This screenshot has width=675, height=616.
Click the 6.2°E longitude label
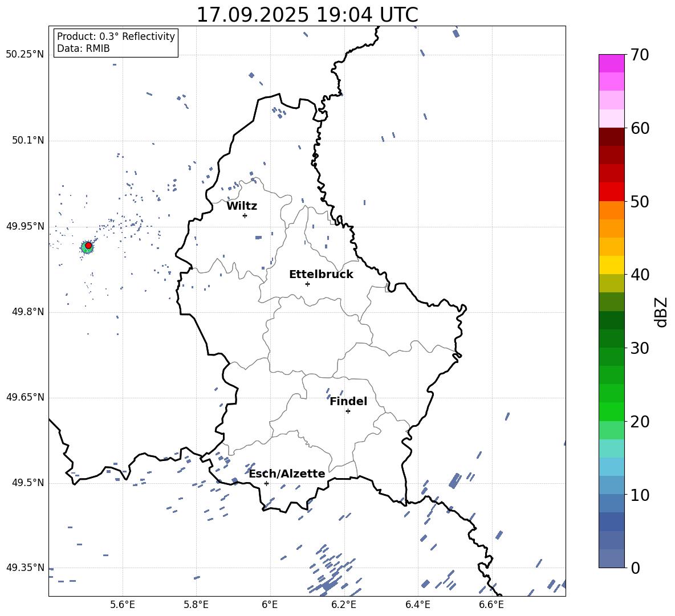pos(344,605)
